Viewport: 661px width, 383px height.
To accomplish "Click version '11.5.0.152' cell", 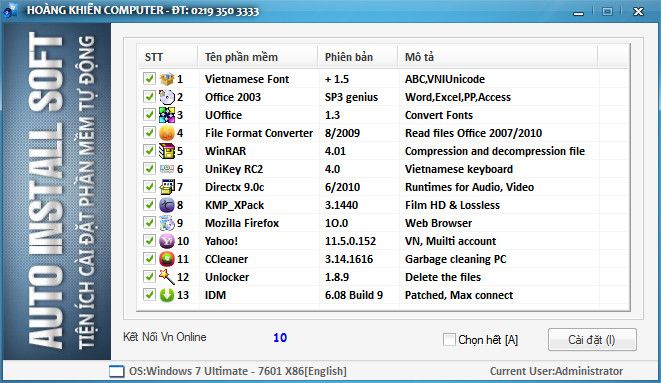I will point(350,241).
